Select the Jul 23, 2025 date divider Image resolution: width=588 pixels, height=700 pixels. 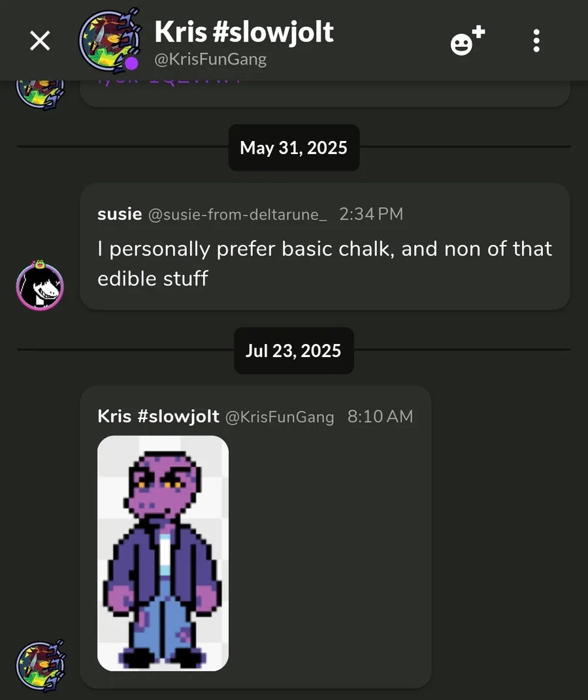(x=293, y=351)
